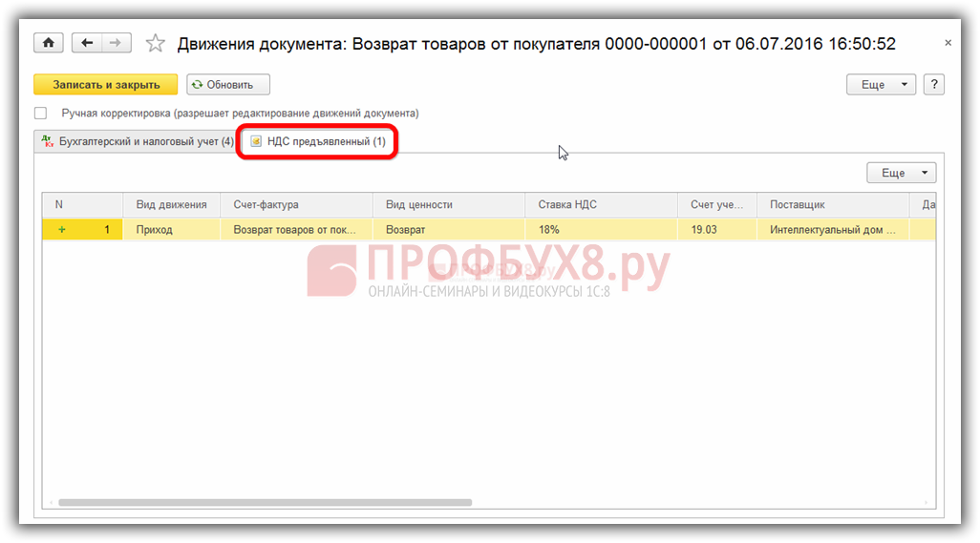
Task: Select НДС предъявленный tab
Action: [x=318, y=142]
